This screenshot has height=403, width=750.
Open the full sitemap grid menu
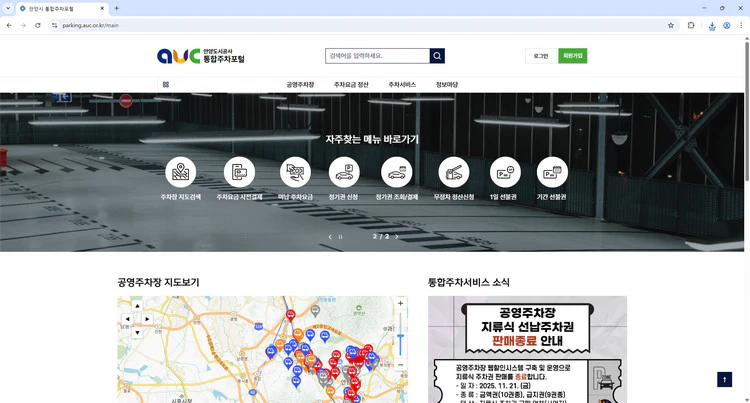tap(166, 85)
